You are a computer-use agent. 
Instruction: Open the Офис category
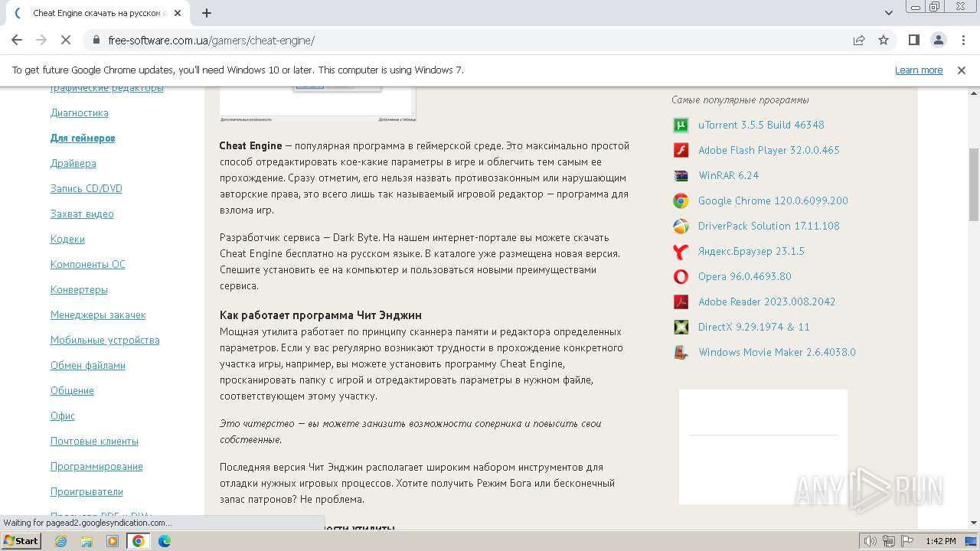63,416
